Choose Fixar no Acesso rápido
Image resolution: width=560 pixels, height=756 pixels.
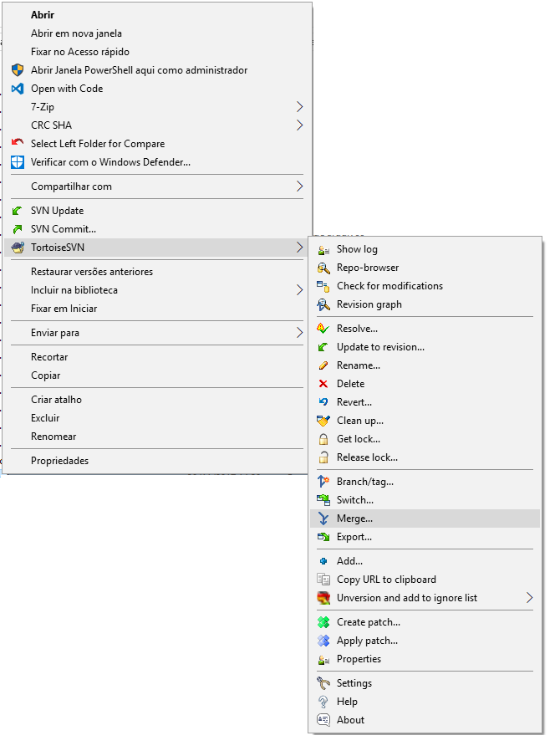pyautogui.click(x=157, y=52)
